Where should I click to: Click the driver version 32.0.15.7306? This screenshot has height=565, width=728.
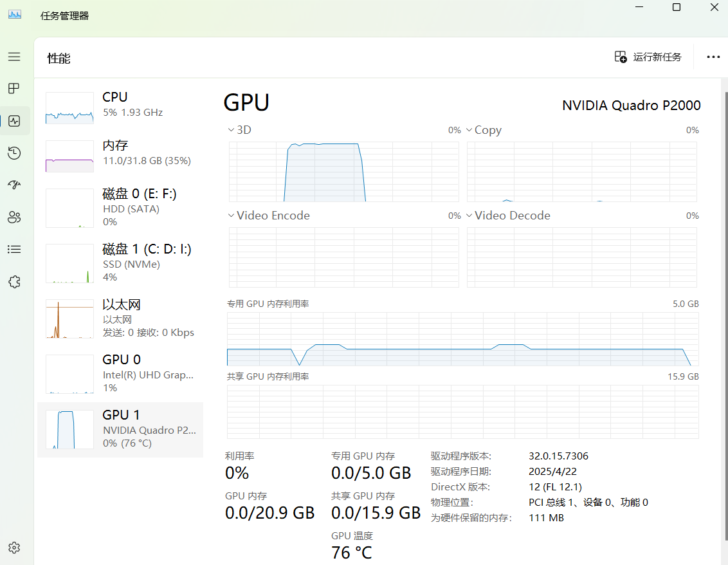[558, 456]
